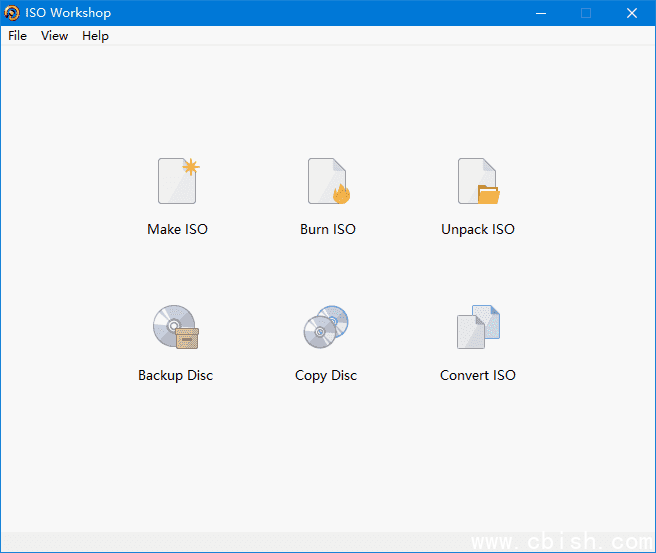Click the Copy Disc two-discs icon
656x553 pixels.
tap(326, 327)
